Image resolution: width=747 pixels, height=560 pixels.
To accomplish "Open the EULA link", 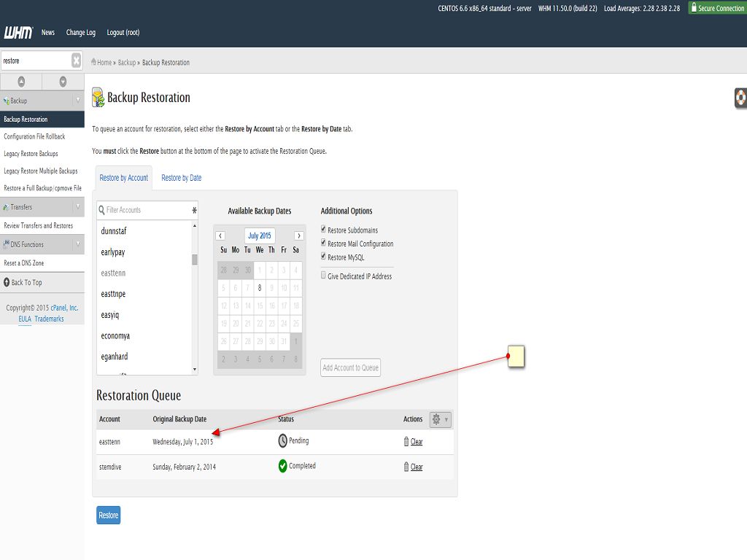I will (25, 319).
